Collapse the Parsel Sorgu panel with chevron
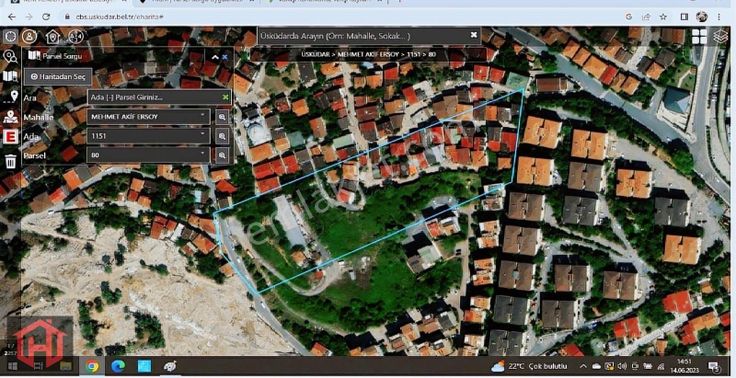 [215, 57]
